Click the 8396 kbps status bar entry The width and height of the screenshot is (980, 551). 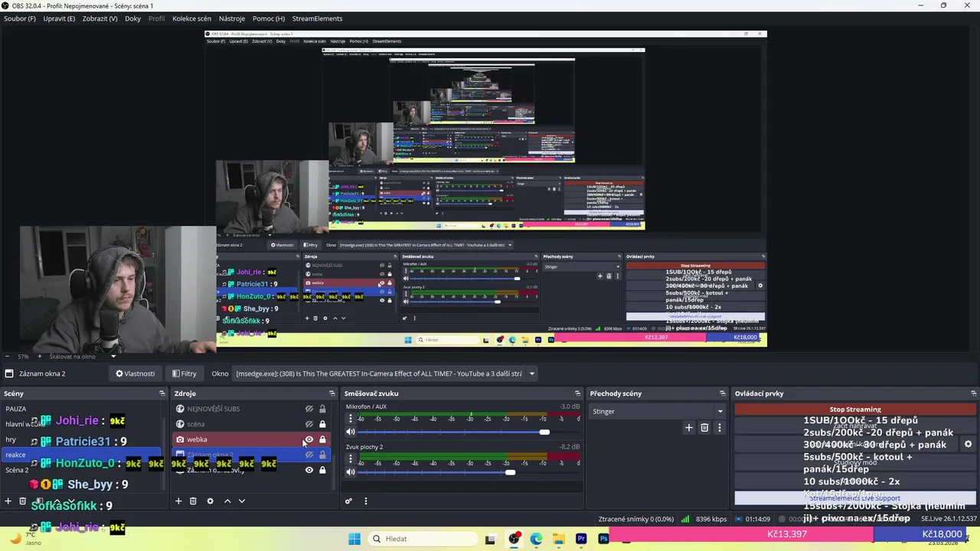point(704,519)
